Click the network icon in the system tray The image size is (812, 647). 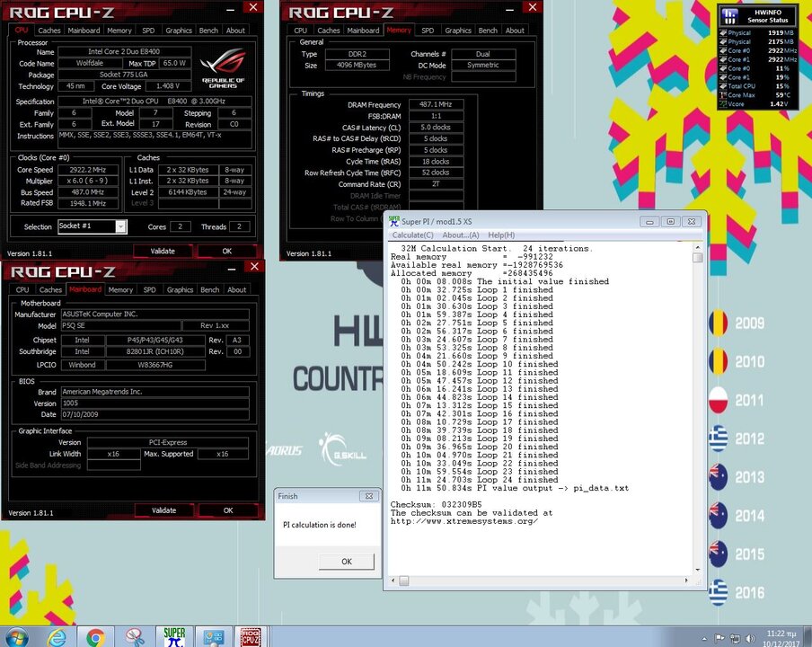735,638
